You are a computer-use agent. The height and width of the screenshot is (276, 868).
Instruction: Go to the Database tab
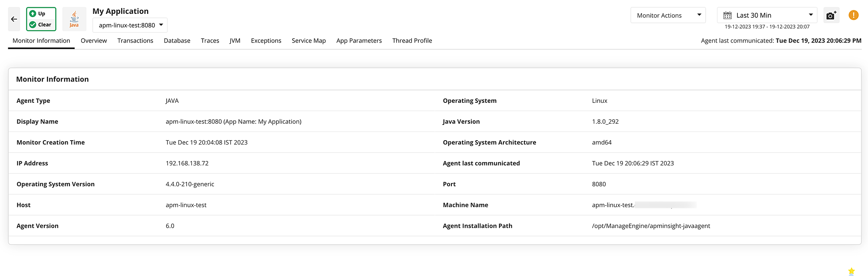pyautogui.click(x=177, y=41)
